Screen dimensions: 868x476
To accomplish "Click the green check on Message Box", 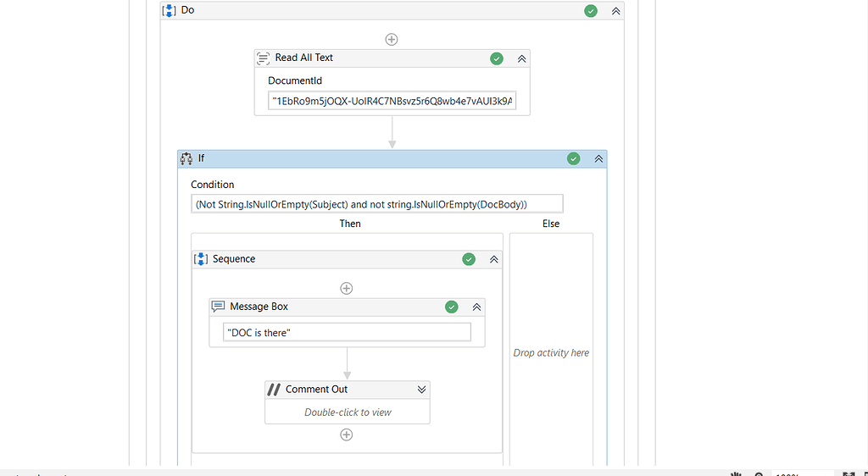I will (452, 307).
